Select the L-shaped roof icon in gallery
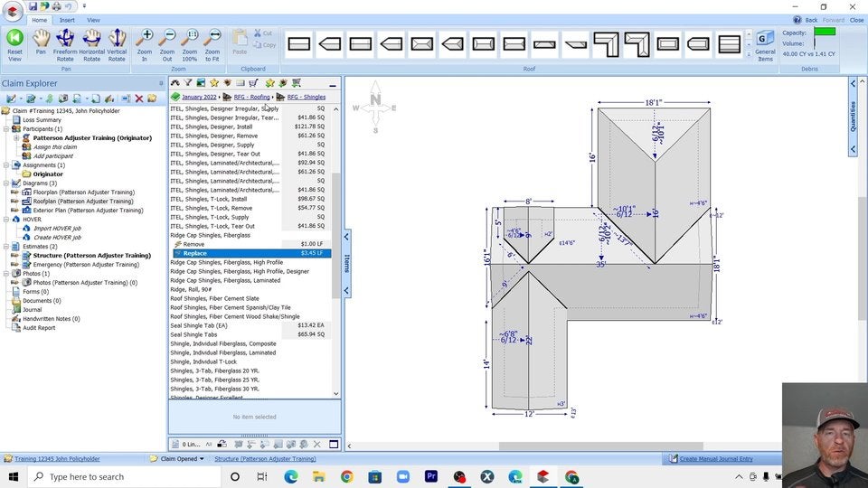 606,43
